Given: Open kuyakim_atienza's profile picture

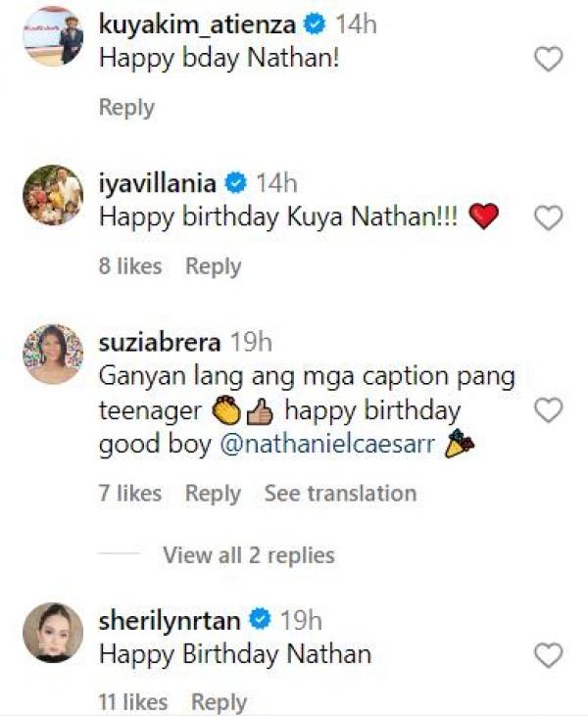Looking at the screenshot, I should [x=53, y=37].
